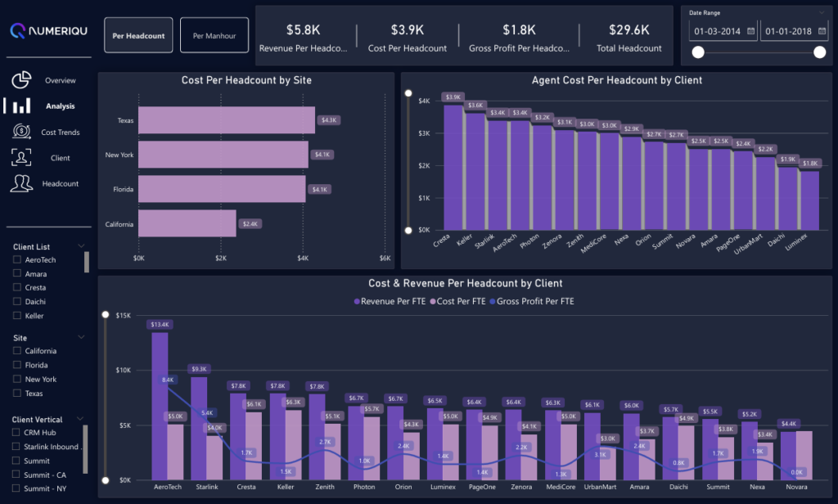Select the Per Headcount view

138,35
